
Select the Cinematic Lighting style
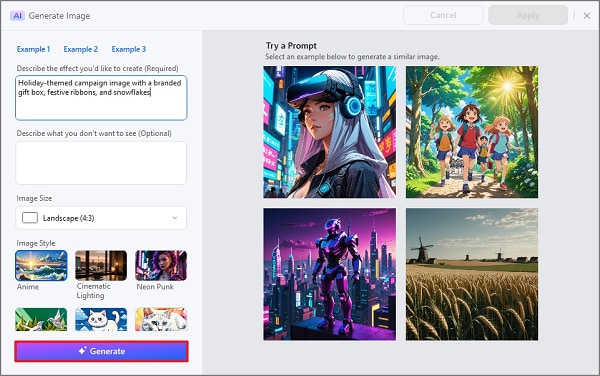101,265
